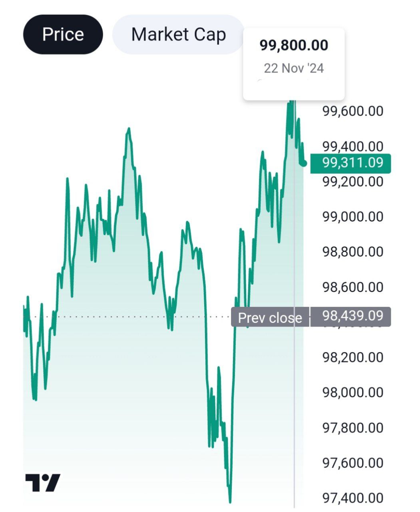Click the dotted previous close line
Image resolution: width=420 pixels, height=512 pixels.
click(x=120, y=317)
